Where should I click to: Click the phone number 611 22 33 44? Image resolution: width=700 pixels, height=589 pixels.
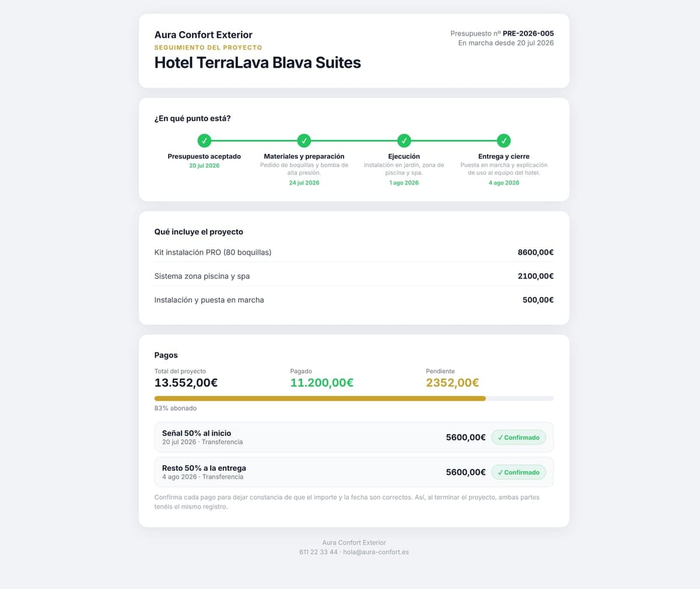(318, 552)
